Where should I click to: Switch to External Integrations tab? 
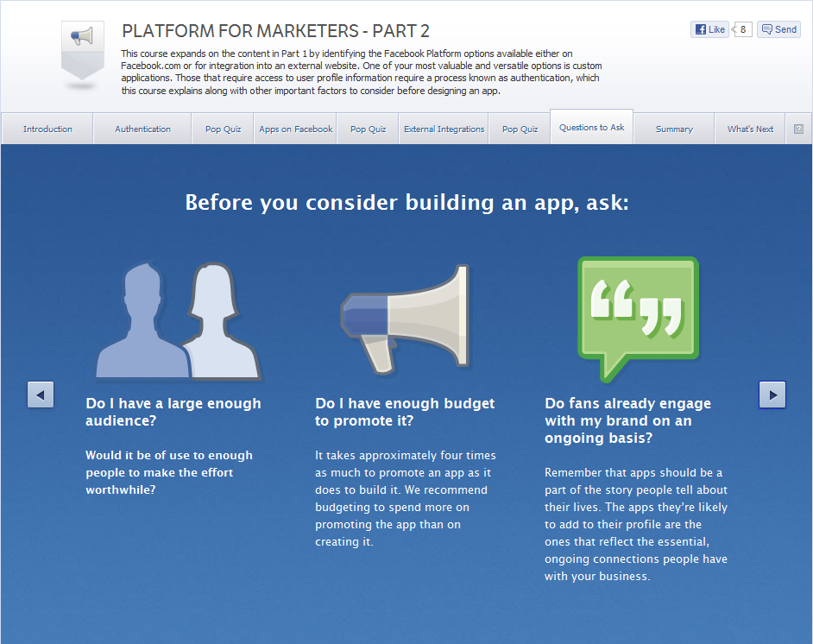click(x=444, y=129)
